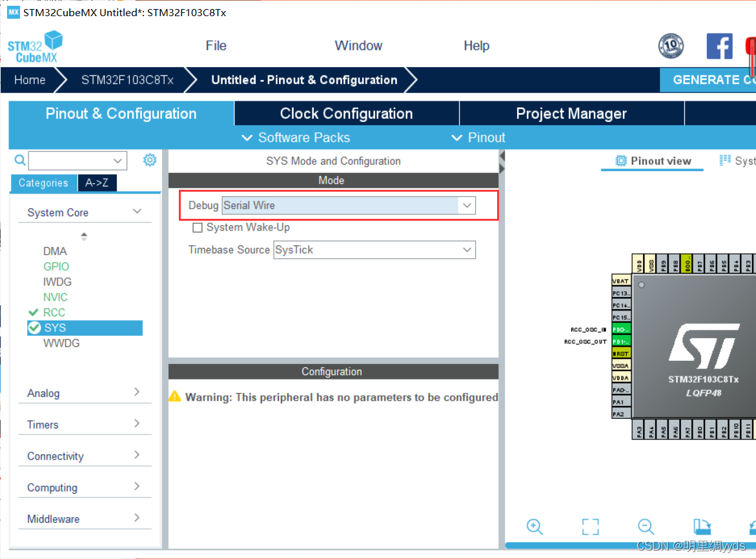Enable the System Wake-Up checkbox
This screenshot has width=756, height=559.
click(197, 227)
